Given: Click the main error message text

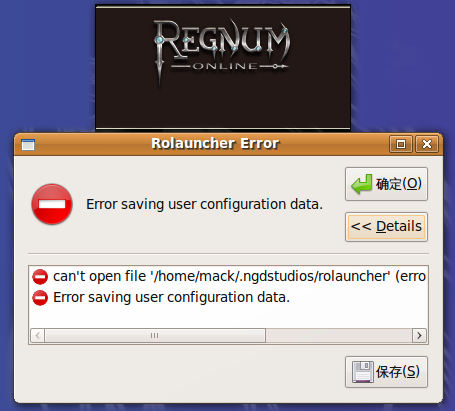Looking at the screenshot, I should [x=204, y=204].
